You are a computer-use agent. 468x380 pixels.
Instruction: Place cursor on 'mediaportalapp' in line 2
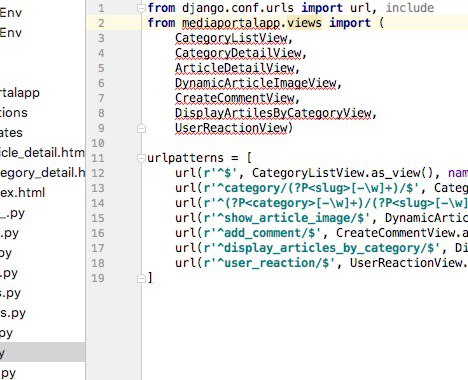click(x=231, y=23)
